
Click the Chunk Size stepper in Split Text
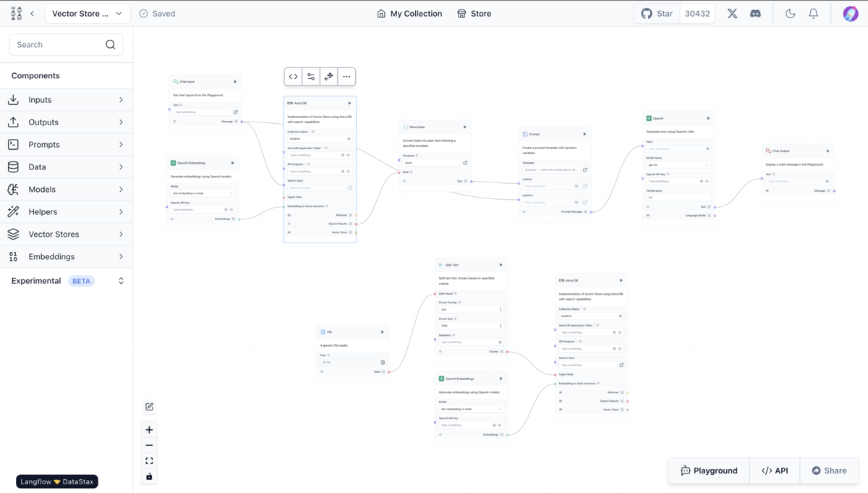coord(501,326)
